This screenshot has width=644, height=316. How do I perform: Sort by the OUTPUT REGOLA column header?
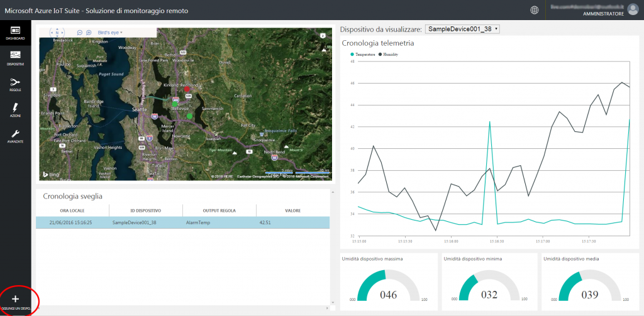[219, 210]
